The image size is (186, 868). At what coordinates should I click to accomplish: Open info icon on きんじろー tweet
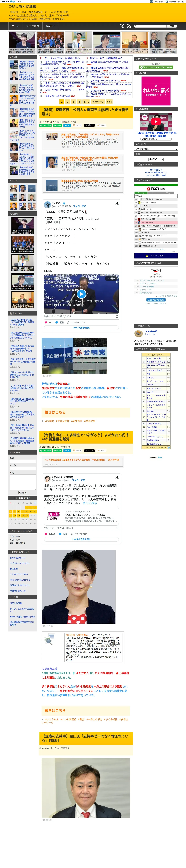pos(117,316)
